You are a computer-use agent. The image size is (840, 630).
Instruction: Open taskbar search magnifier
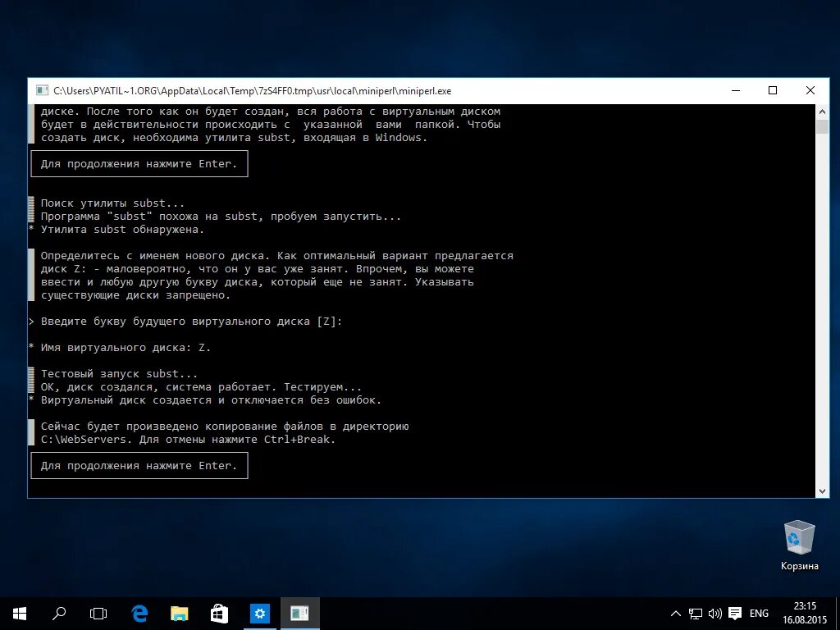(x=59, y=614)
